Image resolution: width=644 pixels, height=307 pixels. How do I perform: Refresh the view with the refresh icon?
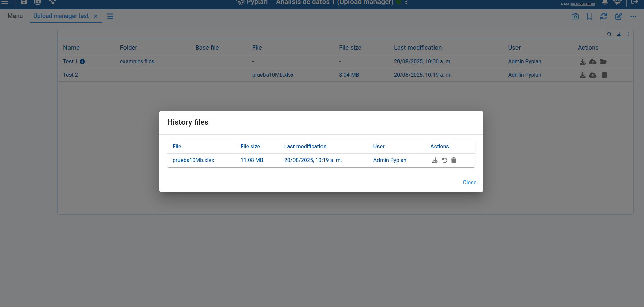(x=604, y=16)
